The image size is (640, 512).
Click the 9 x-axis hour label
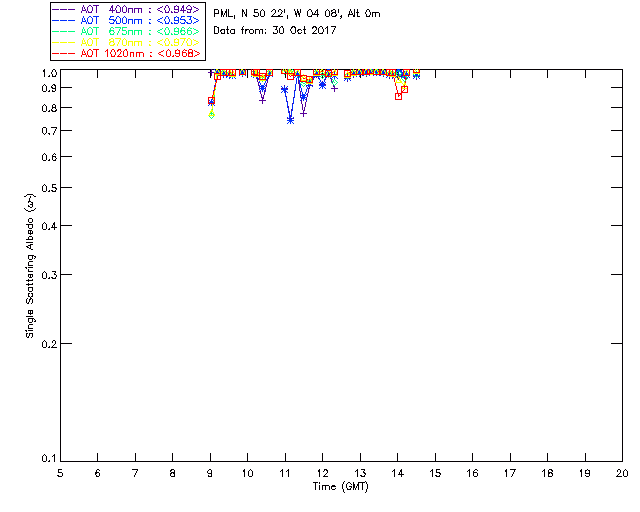pyautogui.click(x=210, y=473)
